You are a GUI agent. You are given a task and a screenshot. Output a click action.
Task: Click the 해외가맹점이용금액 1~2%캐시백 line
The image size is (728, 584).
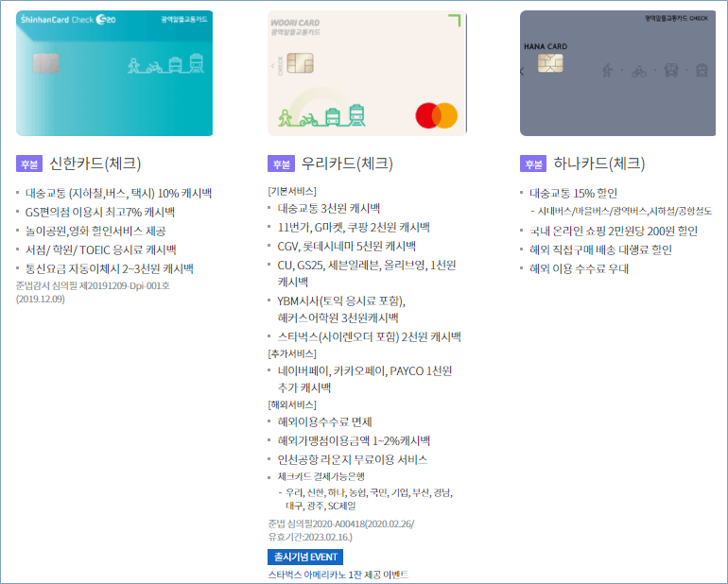[x=354, y=441]
